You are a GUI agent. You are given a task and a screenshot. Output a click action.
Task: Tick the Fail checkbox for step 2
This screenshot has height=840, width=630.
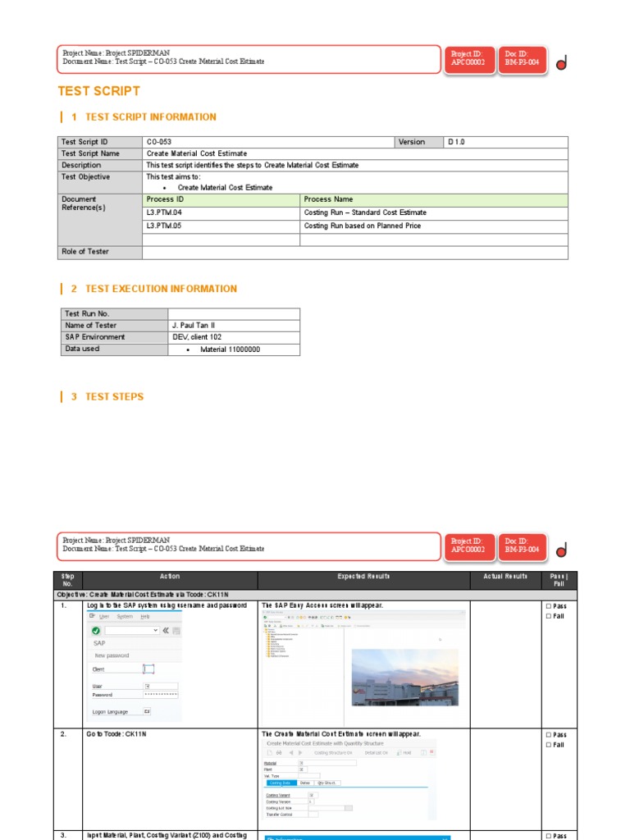pos(549,745)
